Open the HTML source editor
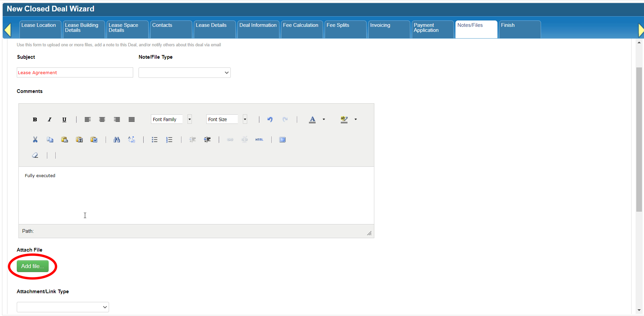 [259, 140]
